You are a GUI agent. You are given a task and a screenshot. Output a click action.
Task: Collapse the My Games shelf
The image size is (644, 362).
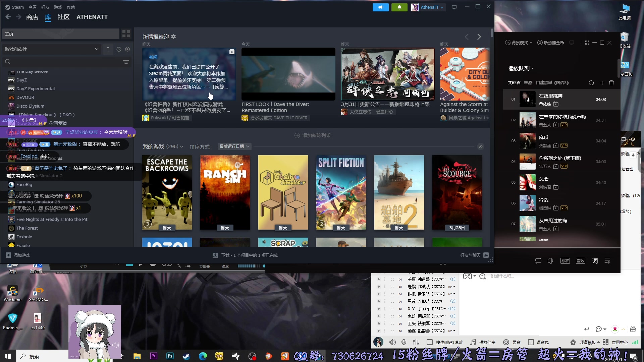pyautogui.click(x=481, y=146)
